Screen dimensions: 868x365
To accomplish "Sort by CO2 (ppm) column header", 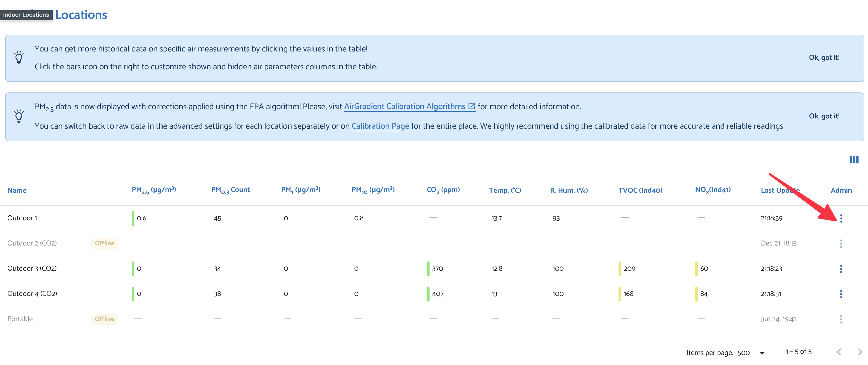I will 443,190.
